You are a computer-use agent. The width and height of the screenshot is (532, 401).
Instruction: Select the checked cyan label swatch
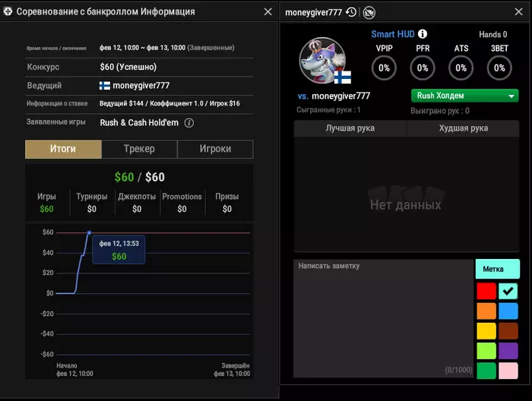point(508,291)
